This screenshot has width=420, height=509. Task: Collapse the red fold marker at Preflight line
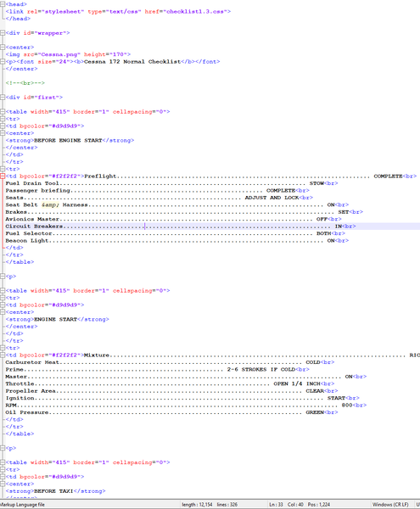click(3, 176)
